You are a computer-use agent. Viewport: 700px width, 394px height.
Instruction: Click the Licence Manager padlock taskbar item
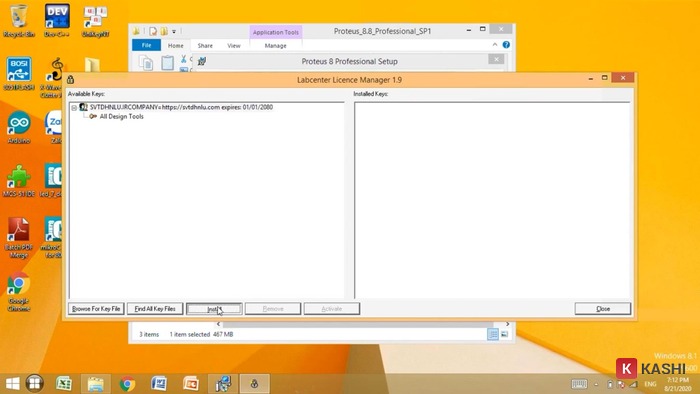254,383
